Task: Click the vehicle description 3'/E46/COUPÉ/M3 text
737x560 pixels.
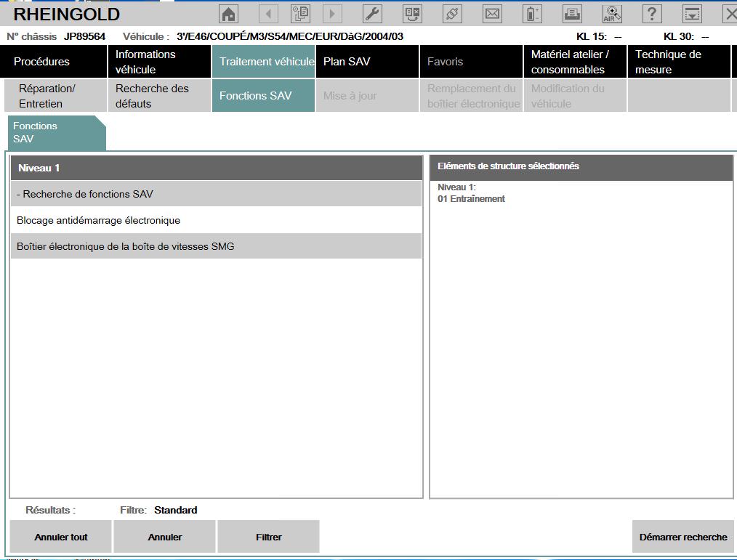Action: pyautogui.click(x=290, y=36)
